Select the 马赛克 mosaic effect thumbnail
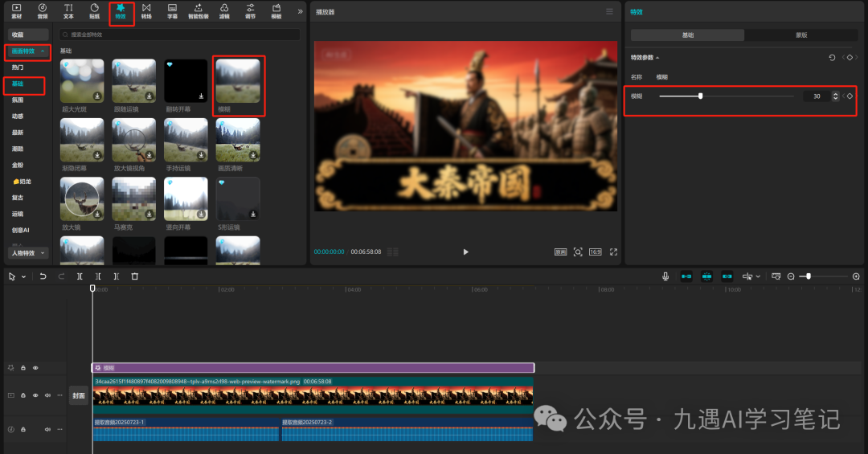The image size is (868, 454). pos(134,198)
